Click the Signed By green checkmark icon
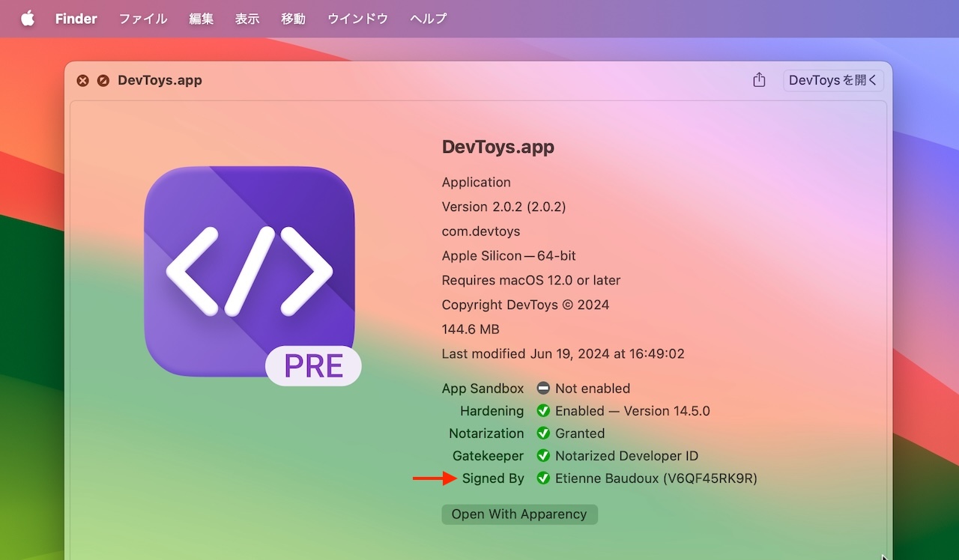959x560 pixels. coord(543,478)
